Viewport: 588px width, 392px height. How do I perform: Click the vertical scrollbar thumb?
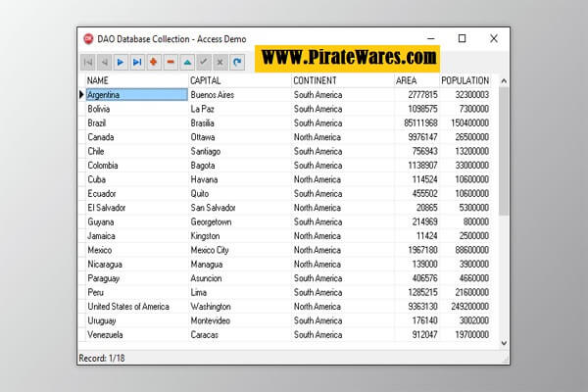pyautogui.click(x=504, y=151)
